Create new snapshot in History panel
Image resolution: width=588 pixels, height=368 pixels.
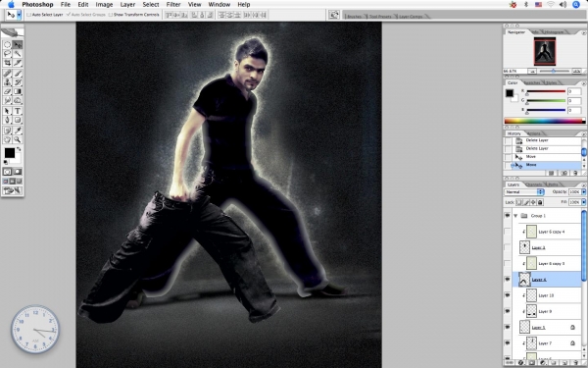click(563, 173)
